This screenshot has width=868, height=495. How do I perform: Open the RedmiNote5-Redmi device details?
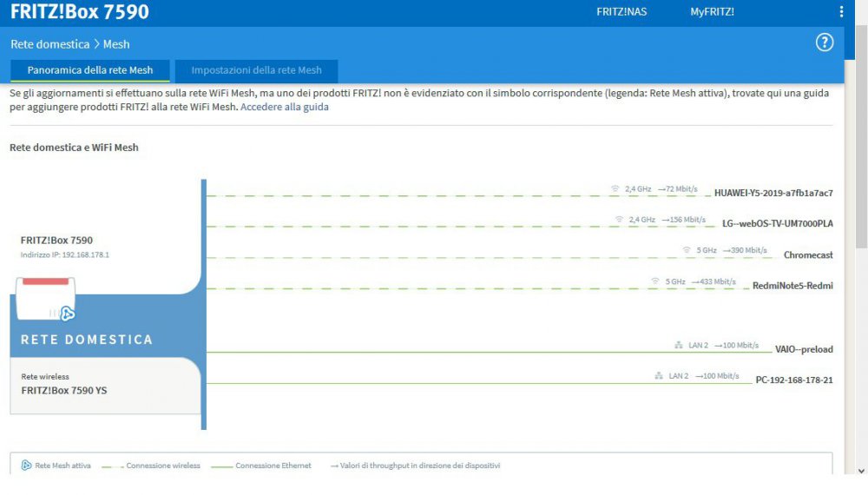(792, 286)
